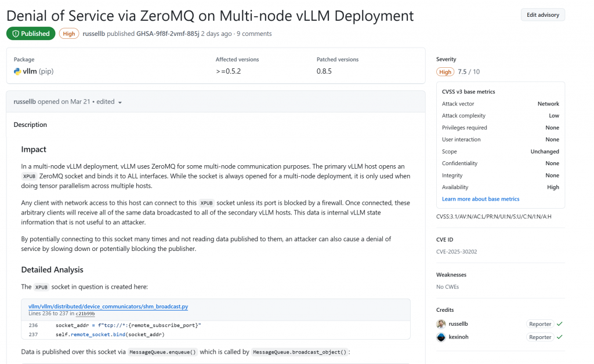Click the MessageQueue.broadcast_object() inline code
This screenshot has width=594, height=364.
pyautogui.click(x=300, y=352)
